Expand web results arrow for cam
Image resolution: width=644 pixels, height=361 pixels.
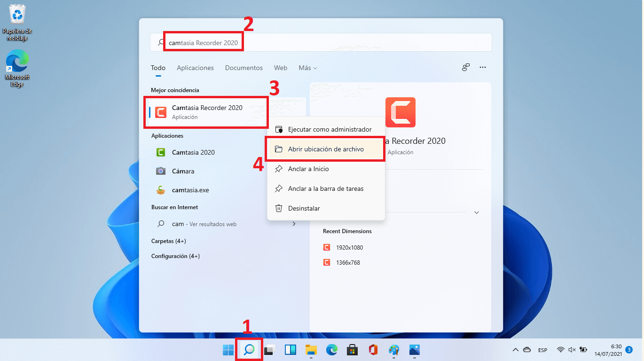(x=294, y=224)
